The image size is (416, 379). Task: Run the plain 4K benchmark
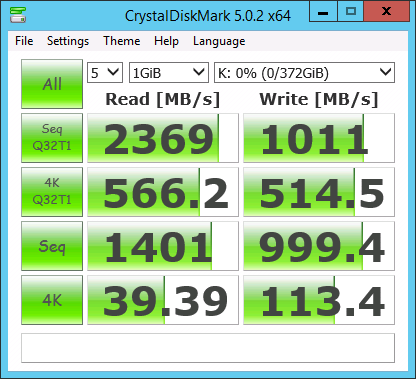pos(52,300)
